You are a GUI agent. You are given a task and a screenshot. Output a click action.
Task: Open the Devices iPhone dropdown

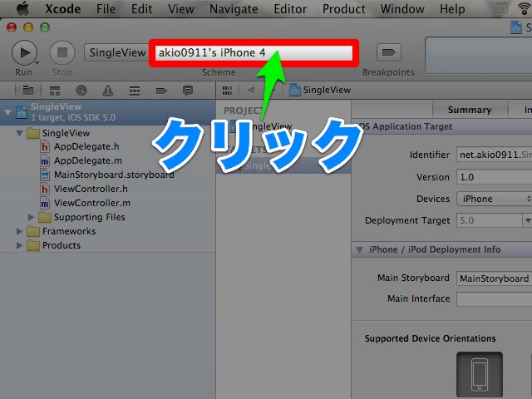coord(494,199)
